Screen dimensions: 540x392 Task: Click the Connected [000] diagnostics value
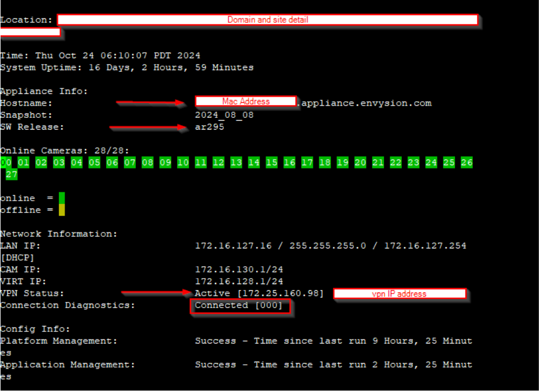(239, 306)
